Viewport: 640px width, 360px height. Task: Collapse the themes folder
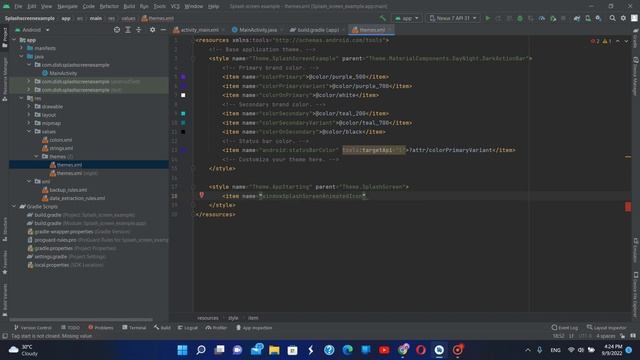point(36,156)
